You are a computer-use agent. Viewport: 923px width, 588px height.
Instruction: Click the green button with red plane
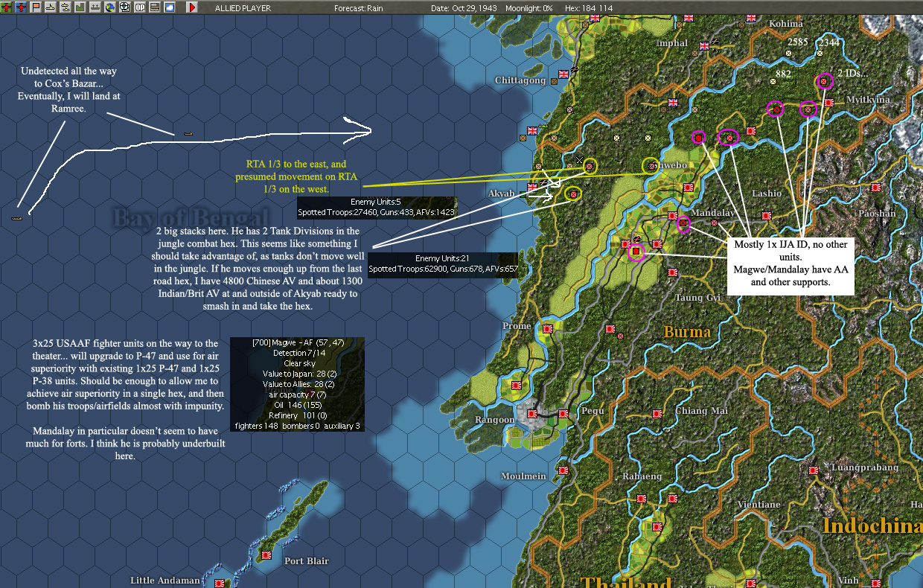pyautogui.click(x=7, y=7)
